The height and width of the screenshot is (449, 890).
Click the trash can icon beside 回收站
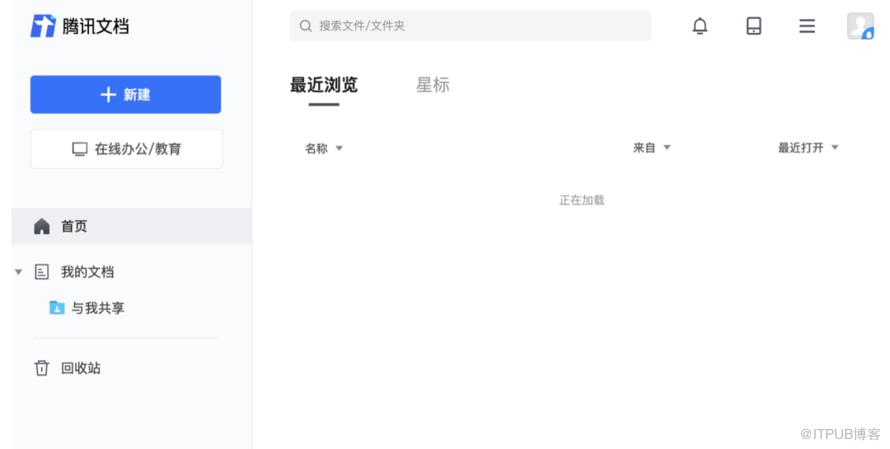point(41,368)
